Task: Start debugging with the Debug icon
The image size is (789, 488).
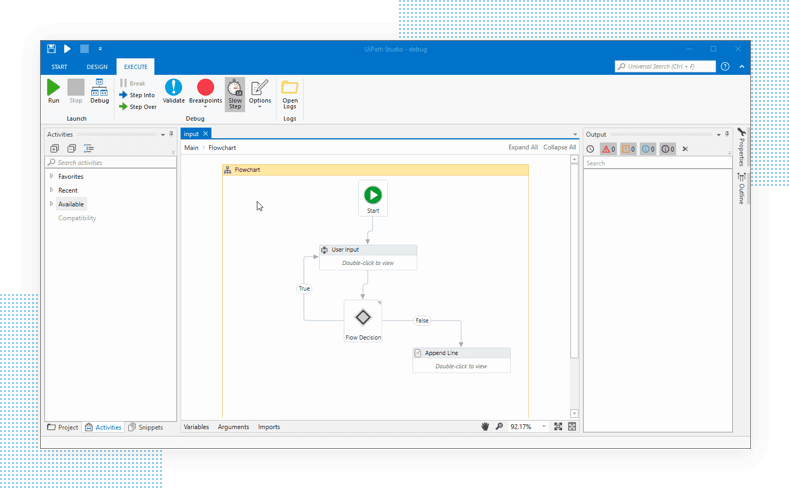Action: (x=100, y=91)
